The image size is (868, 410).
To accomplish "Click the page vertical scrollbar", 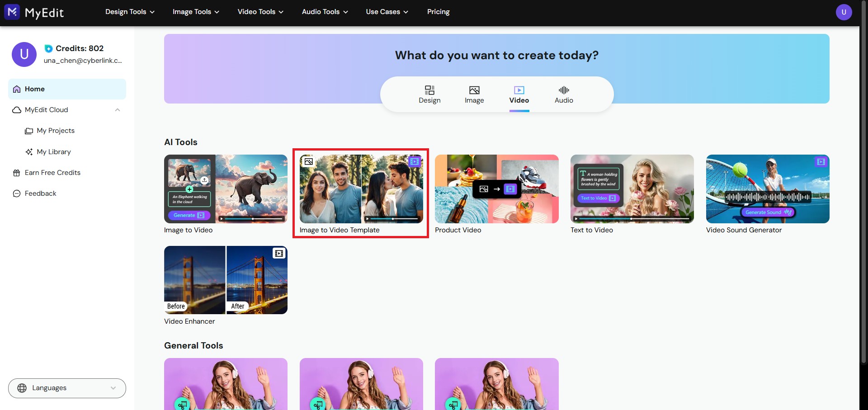I will 863,181.
